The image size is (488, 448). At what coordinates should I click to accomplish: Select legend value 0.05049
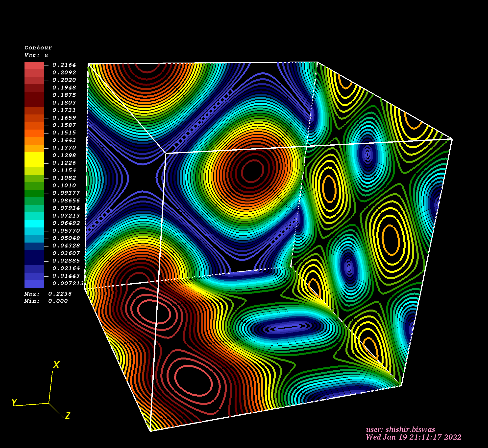[x=66, y=238]
